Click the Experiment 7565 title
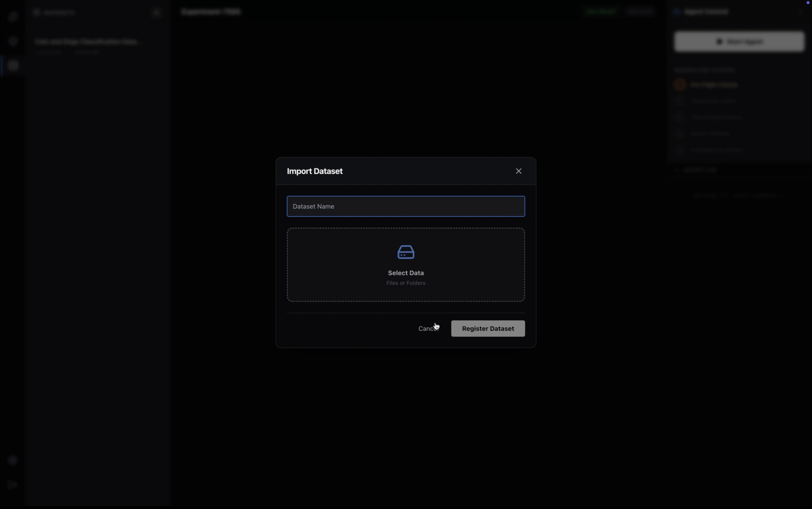Image resolution: width=812 pixels, height=509 pixels. 211,12
